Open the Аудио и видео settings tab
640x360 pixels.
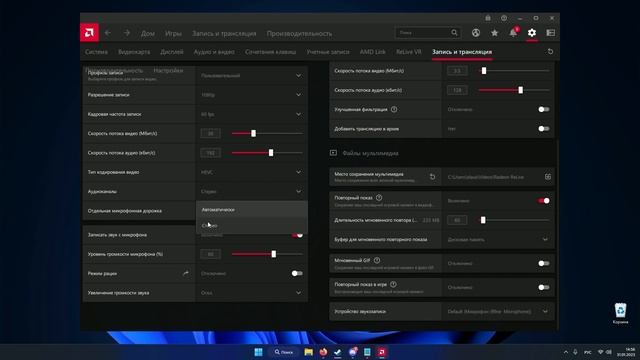coord(214,52)
